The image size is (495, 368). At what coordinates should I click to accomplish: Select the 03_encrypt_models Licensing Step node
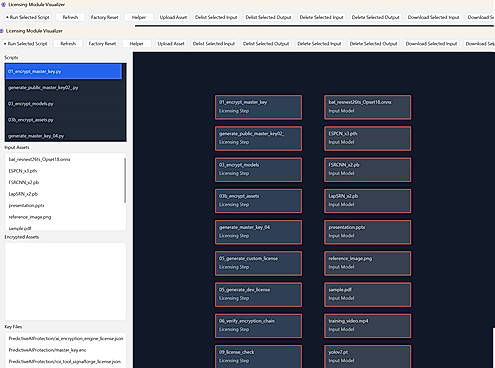point(258,169)
